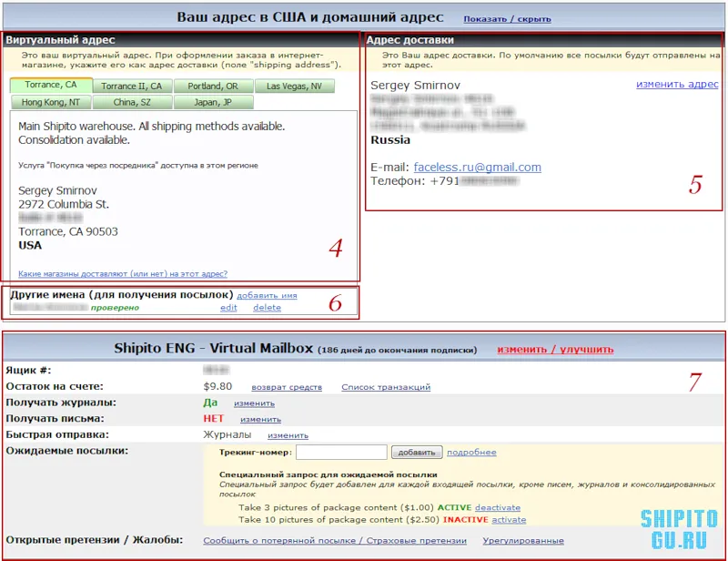
Task: Click добавить имя link
Action: click(267, 295)
